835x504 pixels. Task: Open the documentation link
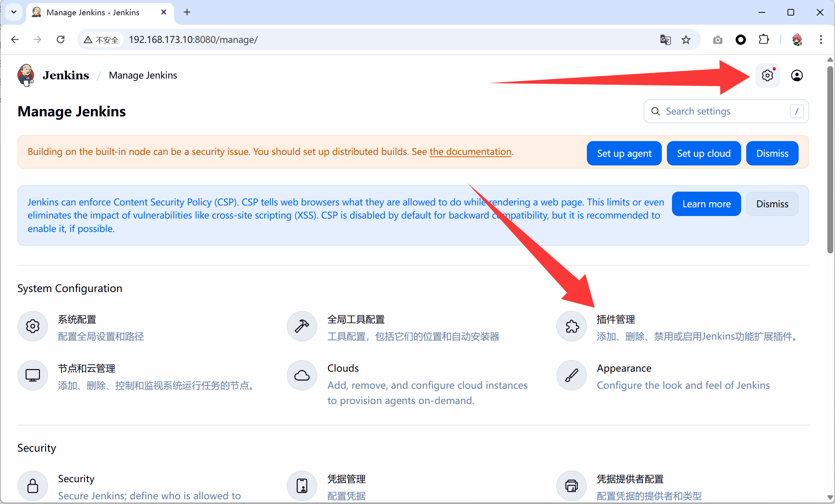pos(470,152)
